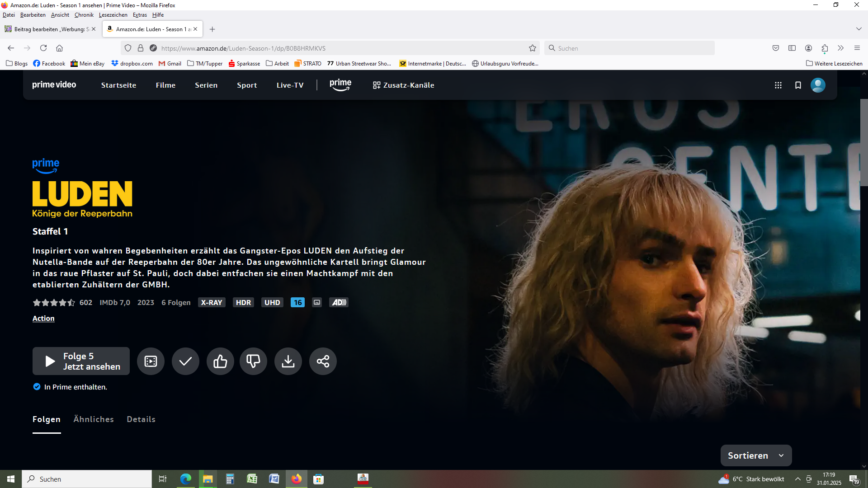The width and height of the screenshot is (868, 488).
Task: Open the Extras menu
Action: (x=140, y=15)
